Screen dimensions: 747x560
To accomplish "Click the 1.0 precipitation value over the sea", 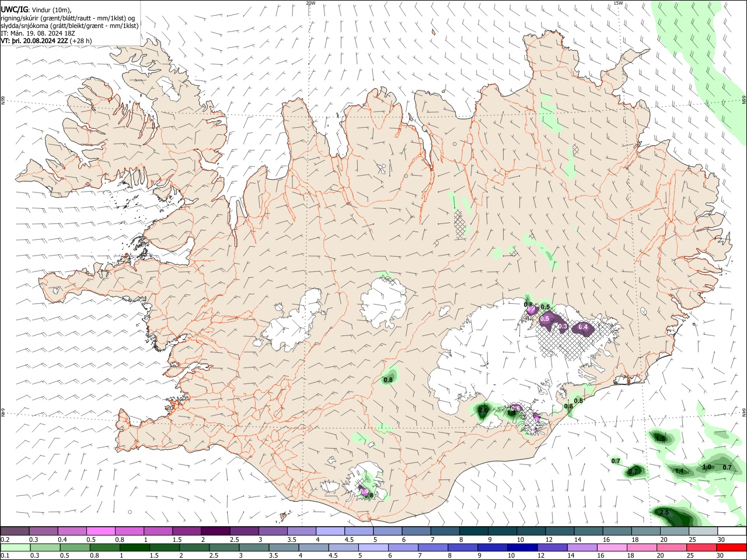I will 707,467.
